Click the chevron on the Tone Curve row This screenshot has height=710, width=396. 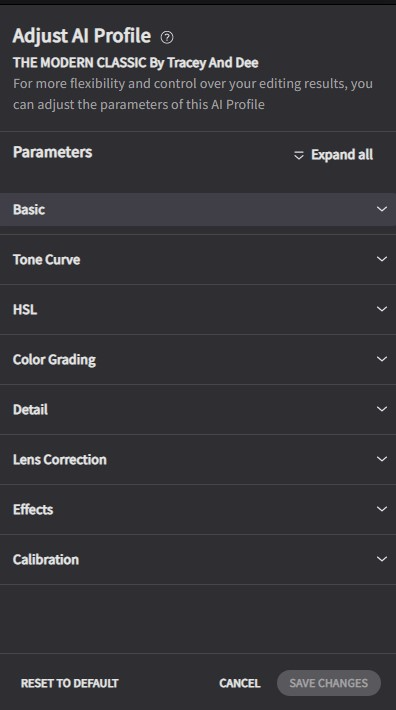(382, 259)
